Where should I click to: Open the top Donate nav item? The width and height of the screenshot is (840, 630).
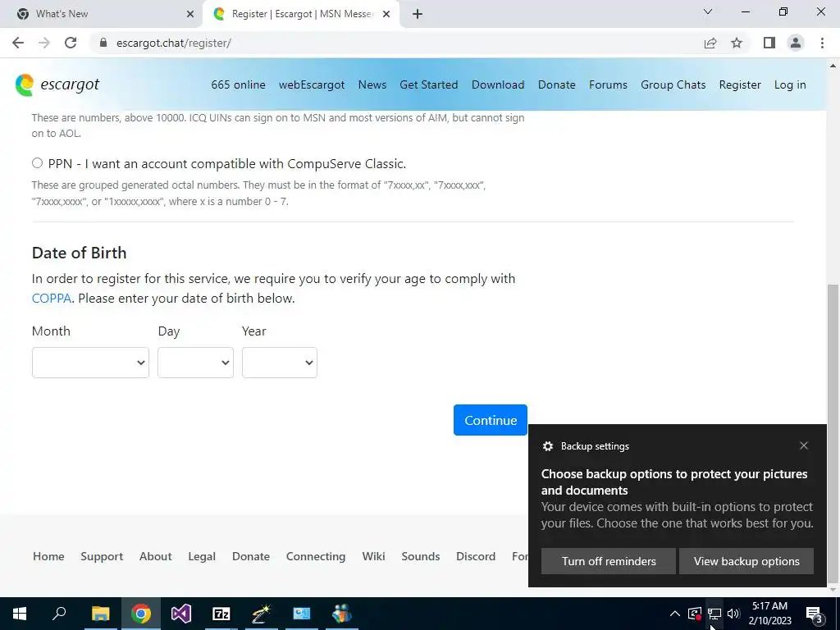point(557,84)
